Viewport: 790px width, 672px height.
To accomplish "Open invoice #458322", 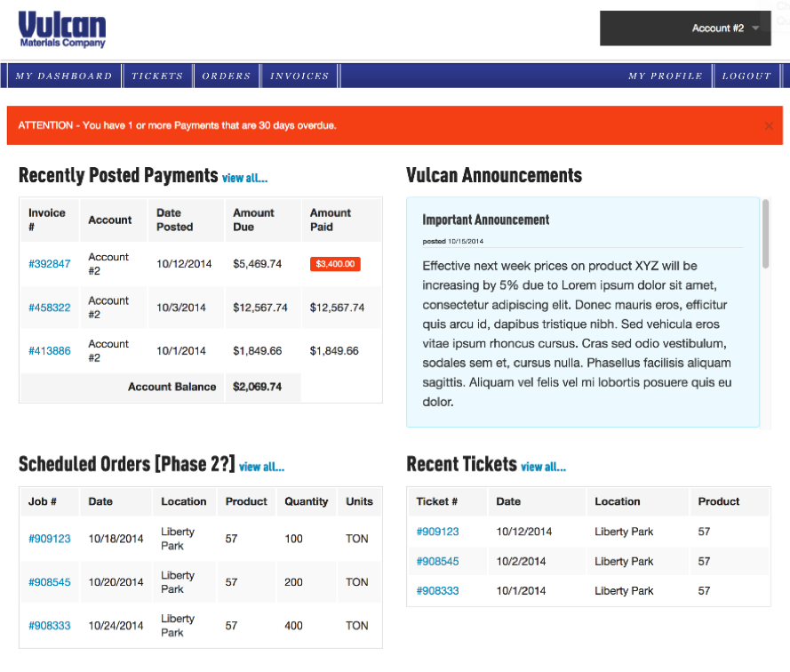I will click(50, 308).
